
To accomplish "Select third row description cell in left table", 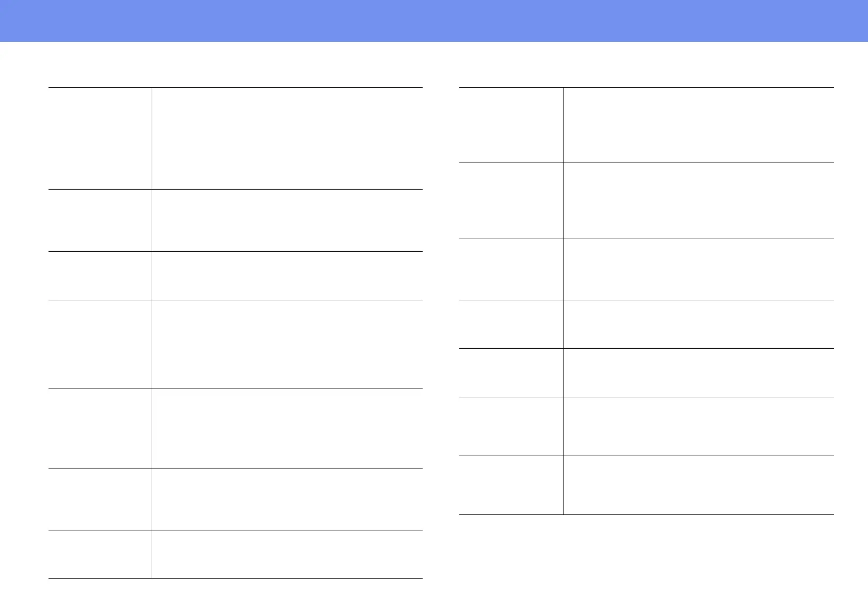I will pyautogui.click(x=287, y=276).
